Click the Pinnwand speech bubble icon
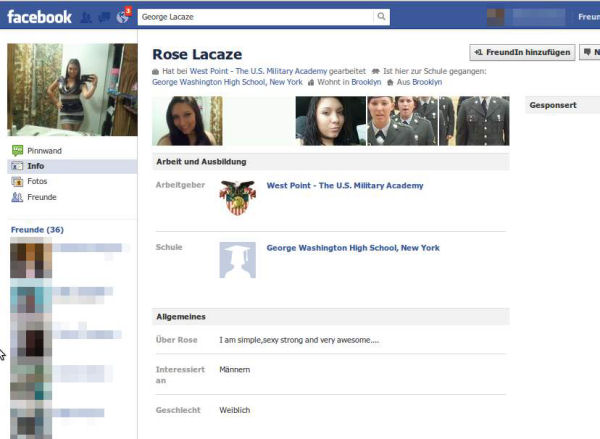This screenshot has height=439, width=600. 17,151
